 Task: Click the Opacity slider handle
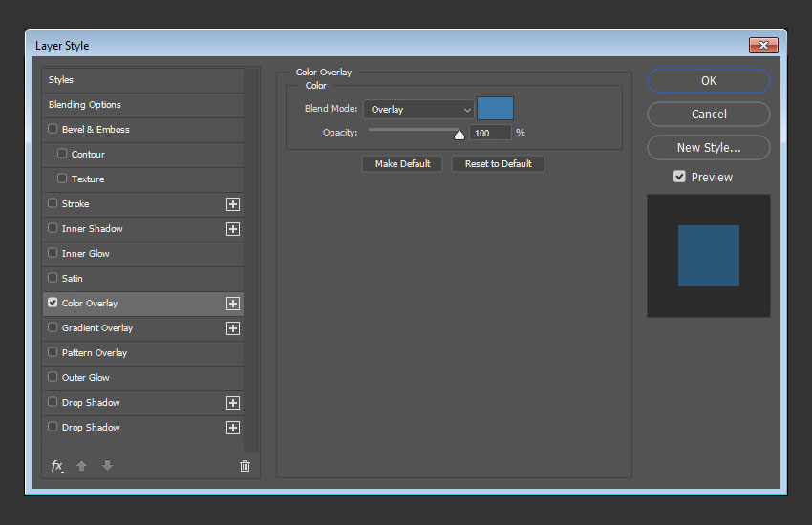coord(459,135)
